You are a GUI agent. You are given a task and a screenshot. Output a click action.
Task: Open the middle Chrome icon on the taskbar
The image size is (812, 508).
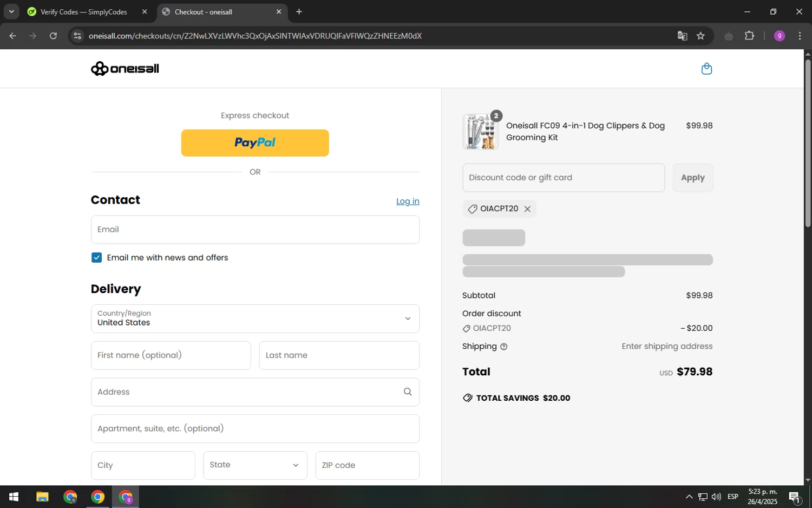tap(98, 497)
